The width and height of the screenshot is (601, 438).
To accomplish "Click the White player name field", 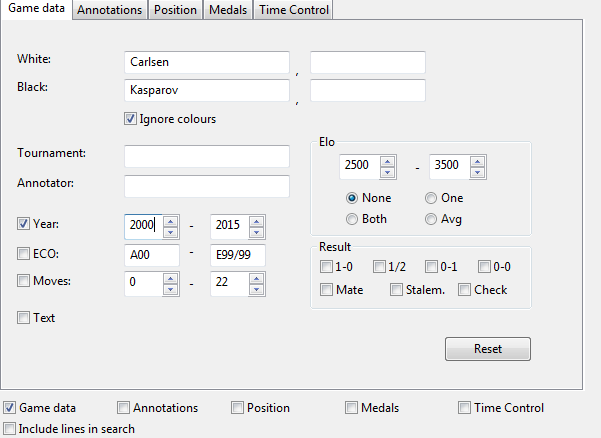I will (207, 63).
